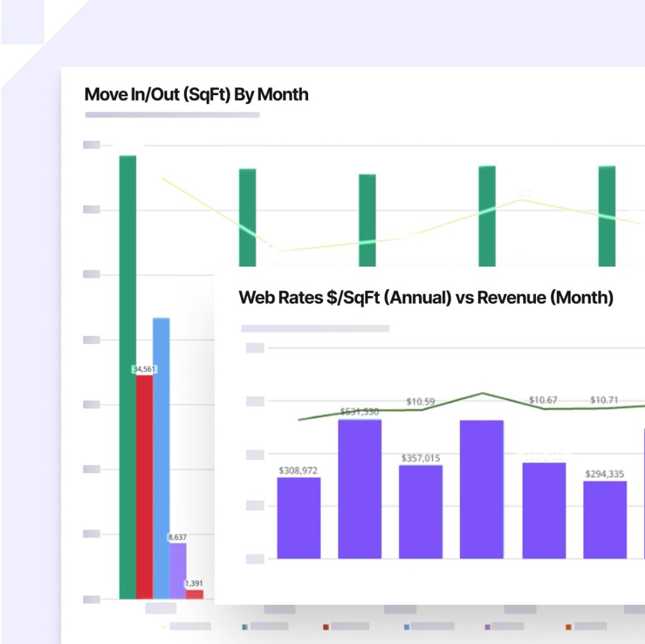Select the purple revenue bar under $308,972

coord(299,518)
